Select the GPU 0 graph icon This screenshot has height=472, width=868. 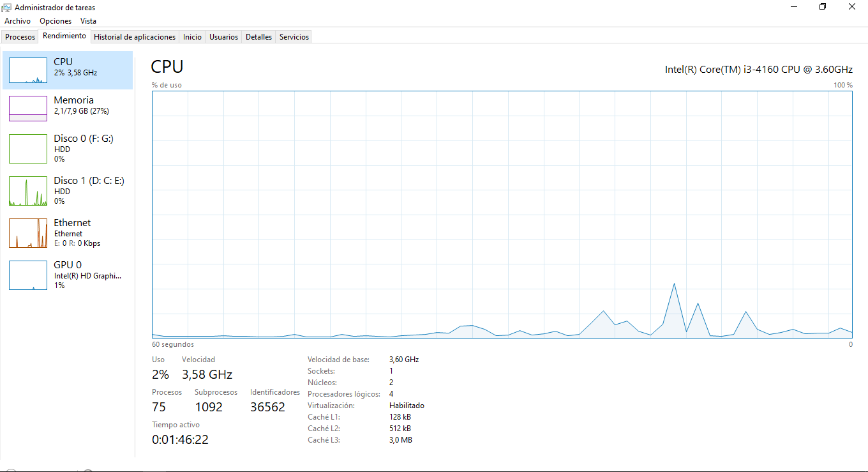[28, 275]
